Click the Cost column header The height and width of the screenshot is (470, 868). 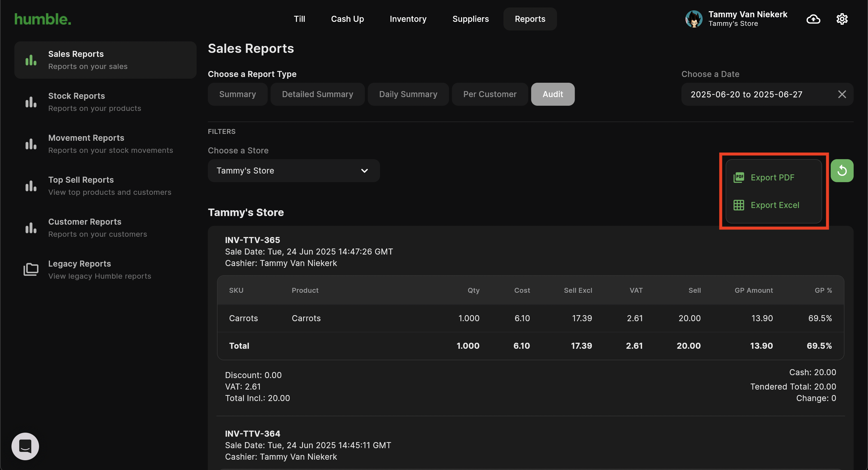[x=522, y=290]
